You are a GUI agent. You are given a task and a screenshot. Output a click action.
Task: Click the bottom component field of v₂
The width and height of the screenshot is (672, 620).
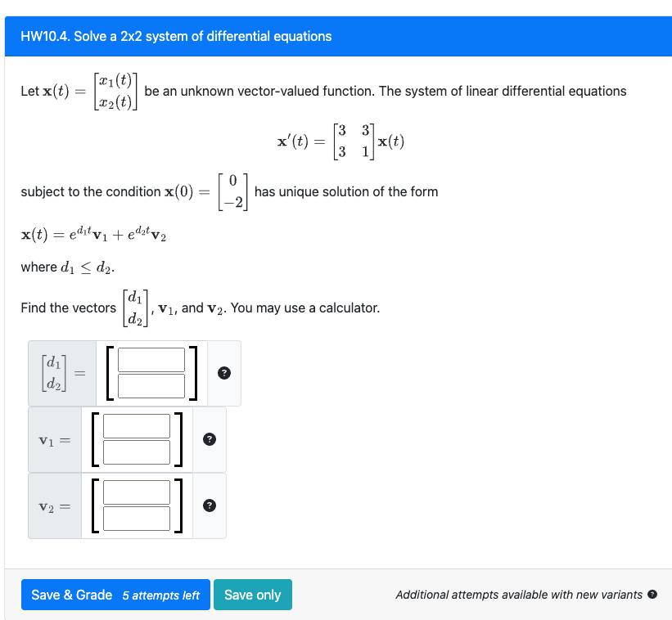[138, 520]
